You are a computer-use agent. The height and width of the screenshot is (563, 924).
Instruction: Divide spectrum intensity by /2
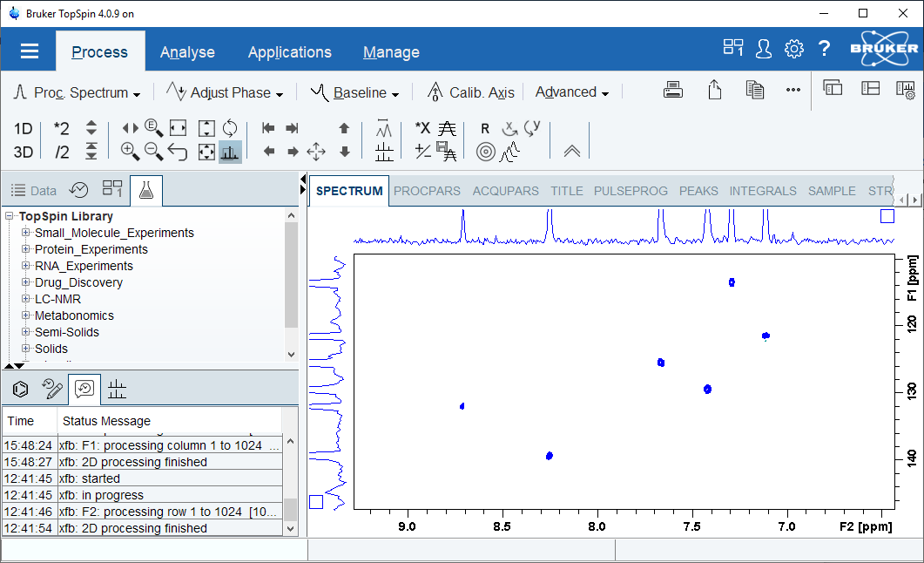click(x=62, y=151)
